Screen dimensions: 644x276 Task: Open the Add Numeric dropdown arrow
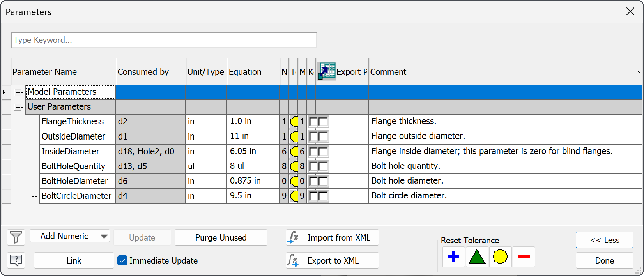104,236
